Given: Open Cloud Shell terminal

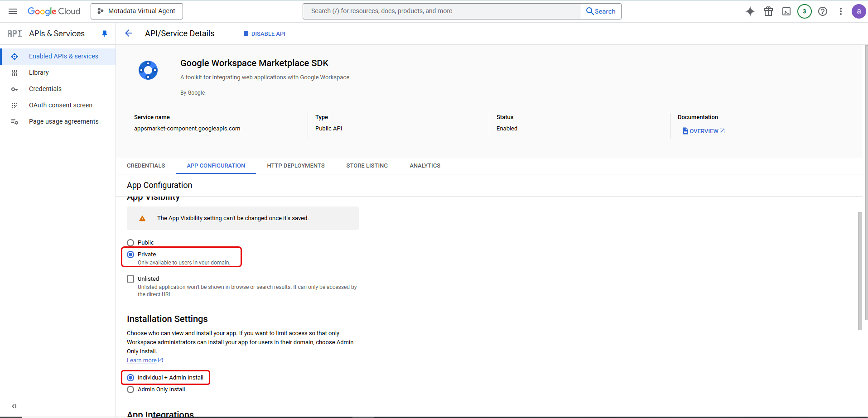Looking at the screenshot, I should tap(786, 11).
